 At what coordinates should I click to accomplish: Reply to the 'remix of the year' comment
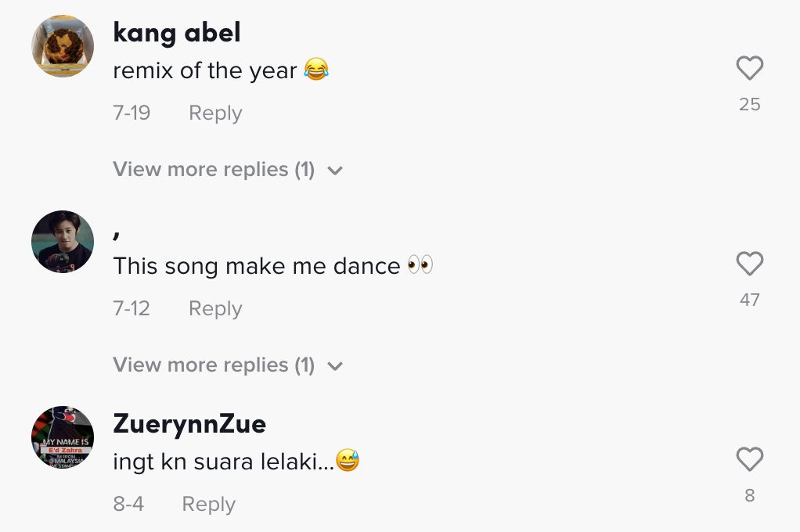click(x=215, y=113)
